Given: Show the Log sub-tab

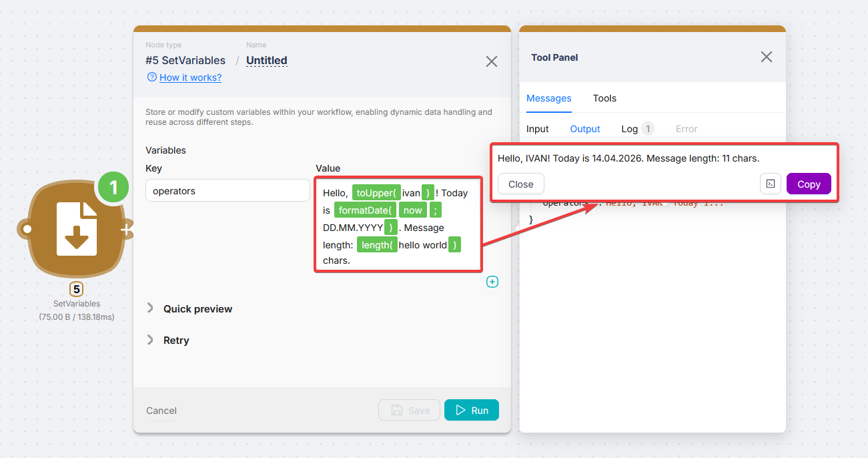Looking at the screenshot, I should pos(630,129).
